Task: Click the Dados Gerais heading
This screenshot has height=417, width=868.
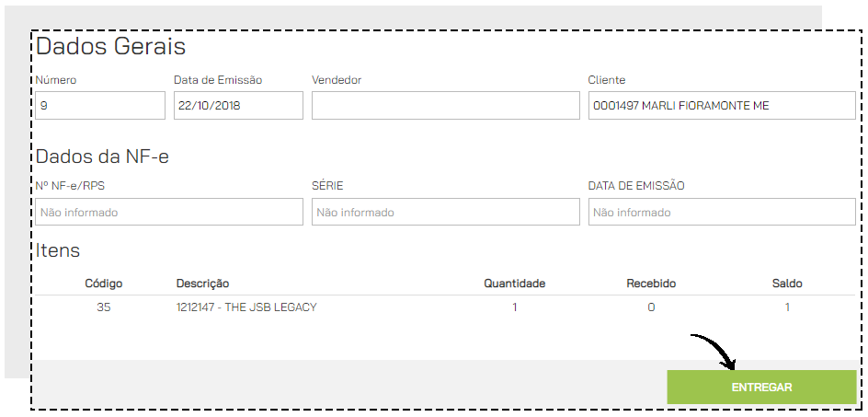Action: (x=110, y=46)
